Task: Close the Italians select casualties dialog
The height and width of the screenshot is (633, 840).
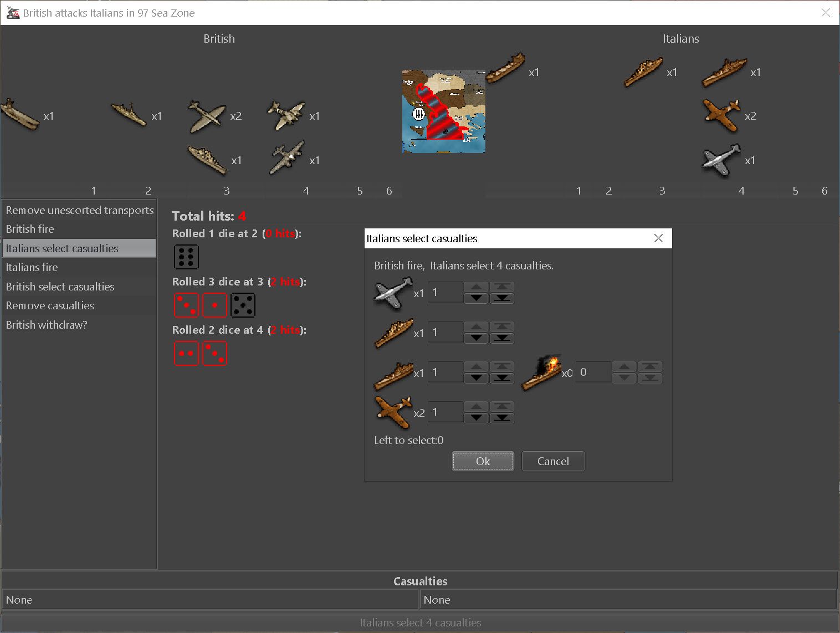Action: (x=658, y=238)
